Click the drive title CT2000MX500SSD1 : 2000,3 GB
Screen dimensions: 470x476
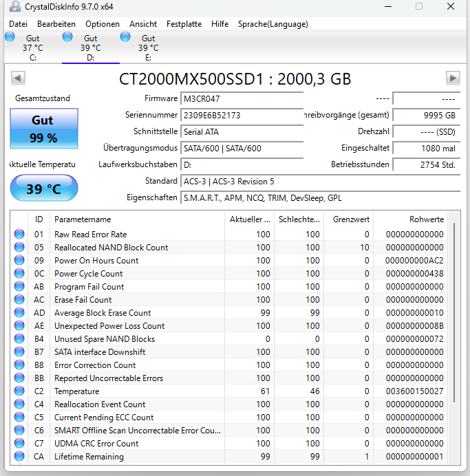point(235,78)
